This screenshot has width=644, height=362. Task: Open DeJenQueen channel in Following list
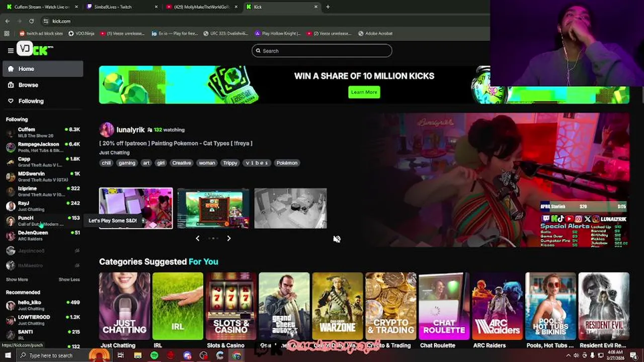click(43, 235)
